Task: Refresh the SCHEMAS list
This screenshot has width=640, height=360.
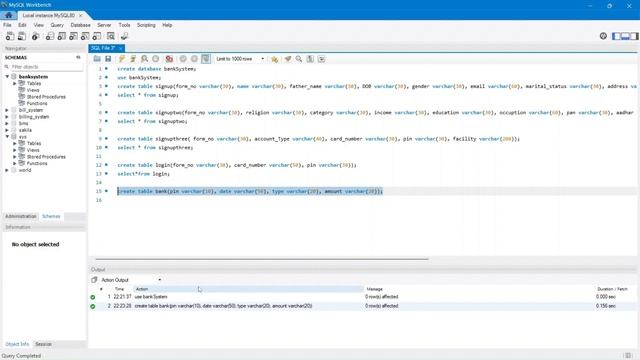Action: (78, 58)
